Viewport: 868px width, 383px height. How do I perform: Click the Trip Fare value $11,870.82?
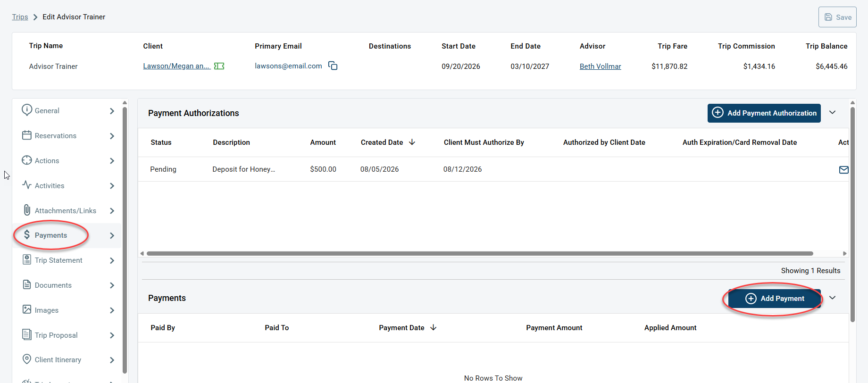tap(669, 67)
